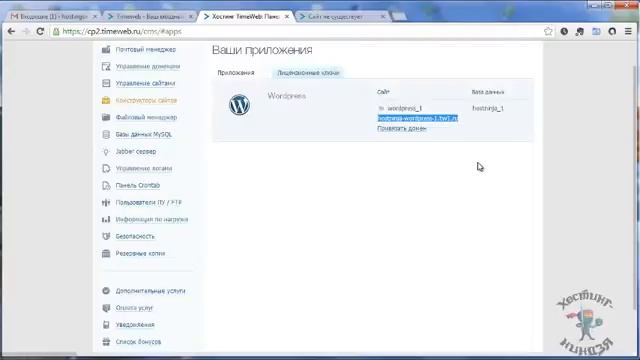Click the Пользователи ПУ / FTP icon
Screen dimensions: 640x360
click(x=106, y=202)
